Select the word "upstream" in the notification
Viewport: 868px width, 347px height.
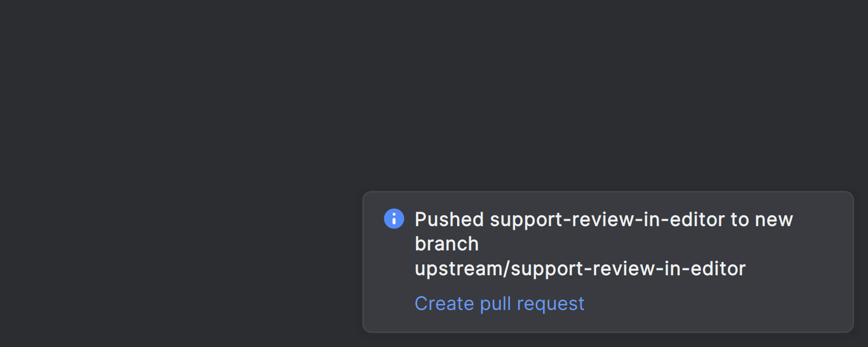point(451,268)
